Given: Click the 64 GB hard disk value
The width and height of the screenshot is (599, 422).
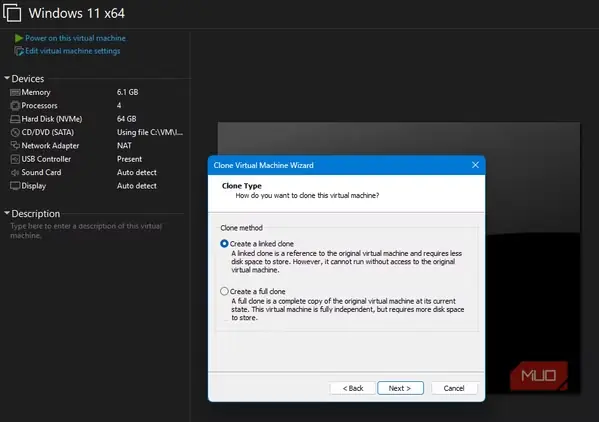Looking at the screenshot, I should click(x=126, y=119).
